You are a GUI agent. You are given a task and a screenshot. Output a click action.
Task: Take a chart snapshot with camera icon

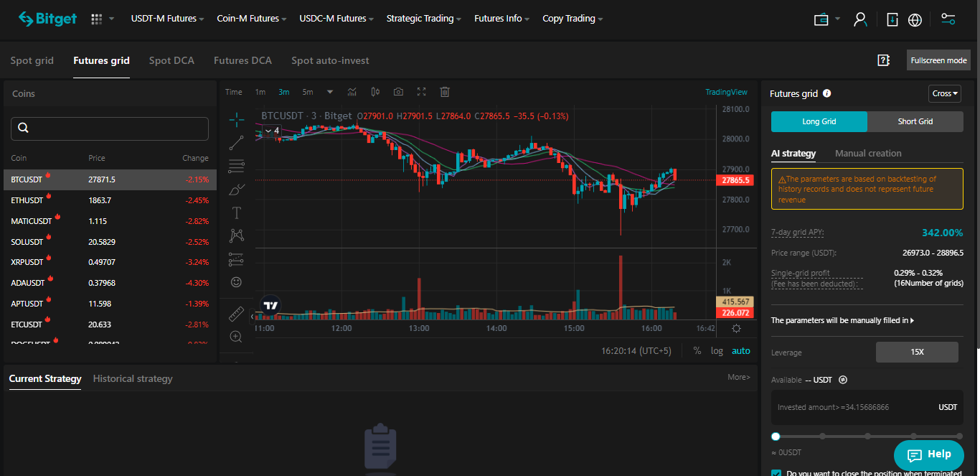point(398,92)
